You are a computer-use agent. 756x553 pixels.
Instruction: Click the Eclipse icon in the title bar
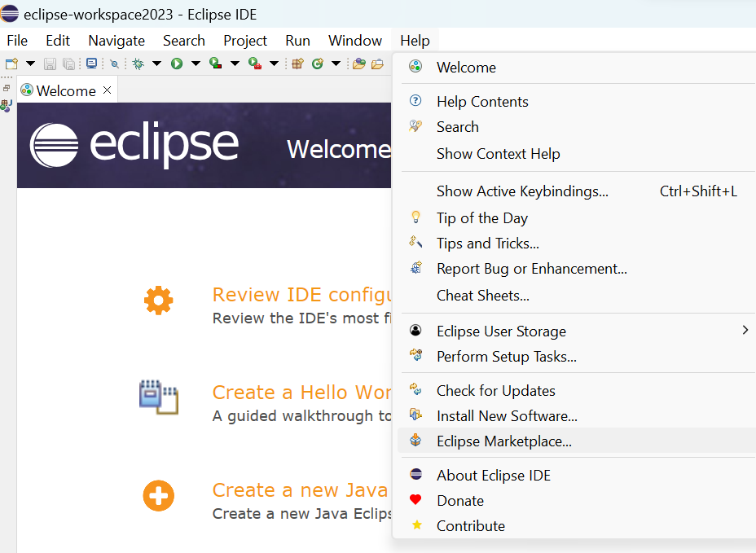click(9, 14)
